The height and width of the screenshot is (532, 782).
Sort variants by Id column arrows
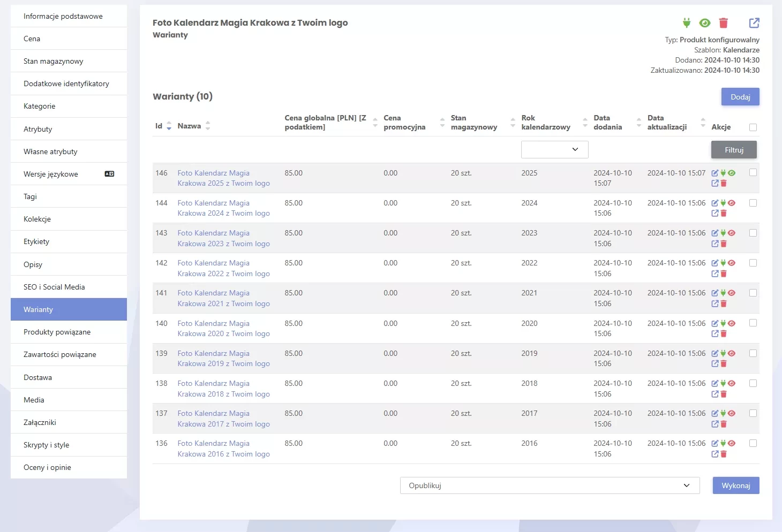pos(169,126)
